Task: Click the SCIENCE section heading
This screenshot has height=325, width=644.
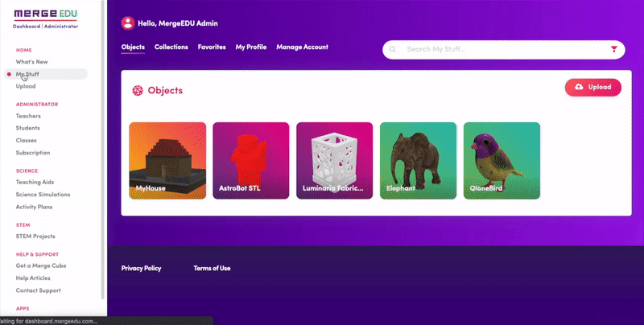Action: pyautogui.click(x=27, y=171)
